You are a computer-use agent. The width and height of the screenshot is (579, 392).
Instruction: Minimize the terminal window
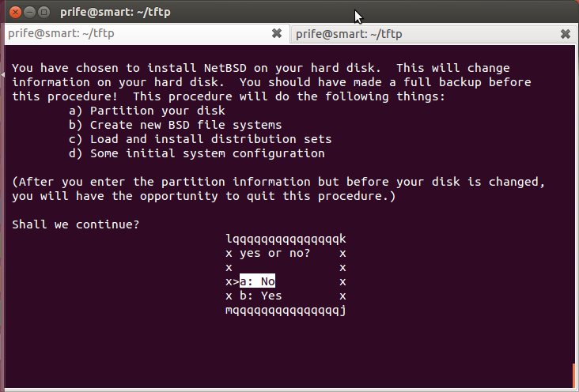pyautogui.click(x=29, y=12)
